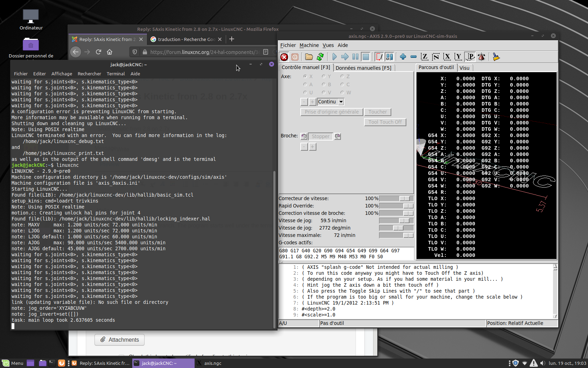Image resolution: width=588 pixels, height=368 pixels.
Task: Open the Linux Mint Menu button
Action: pos(13,363)
